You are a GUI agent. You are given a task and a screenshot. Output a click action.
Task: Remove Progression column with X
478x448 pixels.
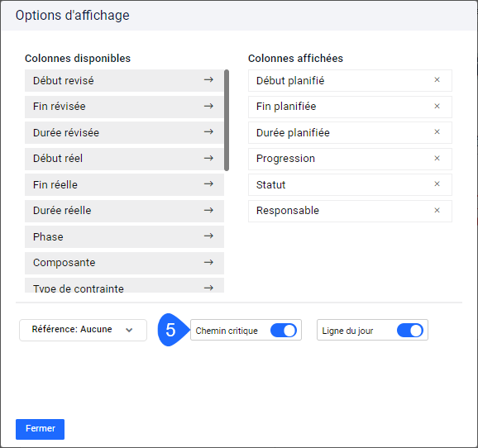[x=437, y=158]
